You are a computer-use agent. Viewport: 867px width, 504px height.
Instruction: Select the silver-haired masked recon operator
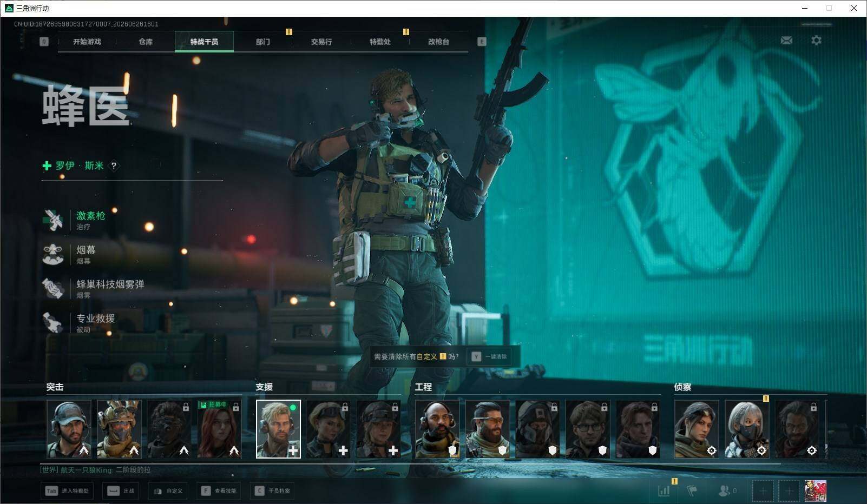747,429
